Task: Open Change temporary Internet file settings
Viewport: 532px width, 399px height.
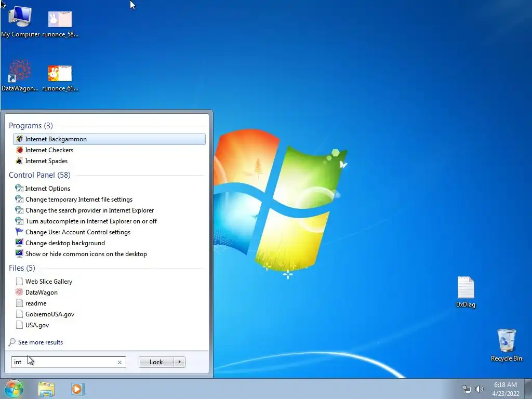Action: [x=109, y=199]
